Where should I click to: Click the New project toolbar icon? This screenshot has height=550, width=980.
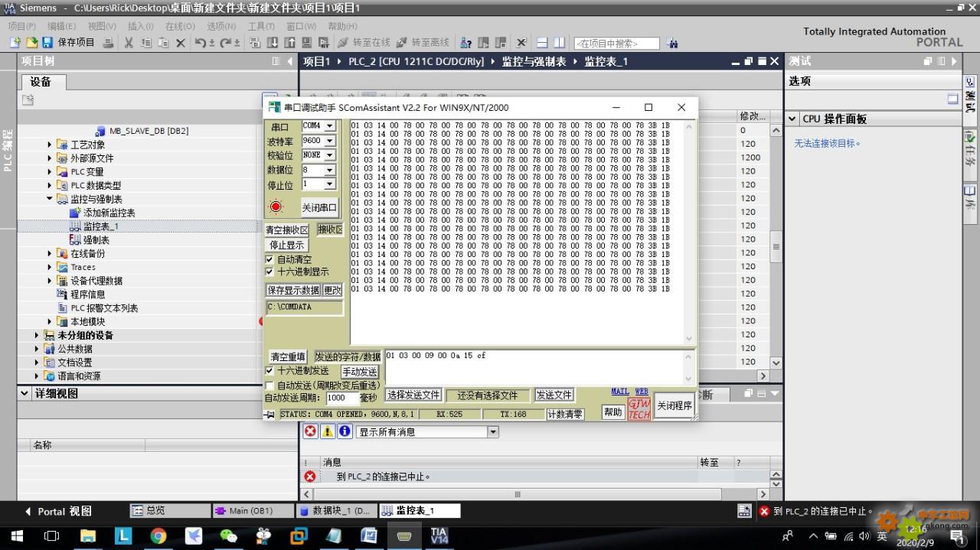click(15, 43)
